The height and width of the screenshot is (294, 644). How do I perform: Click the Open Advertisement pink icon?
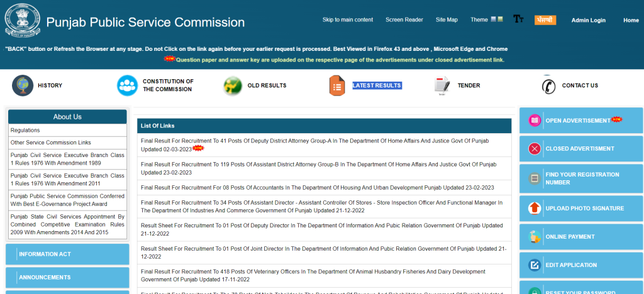pos(535,121)
